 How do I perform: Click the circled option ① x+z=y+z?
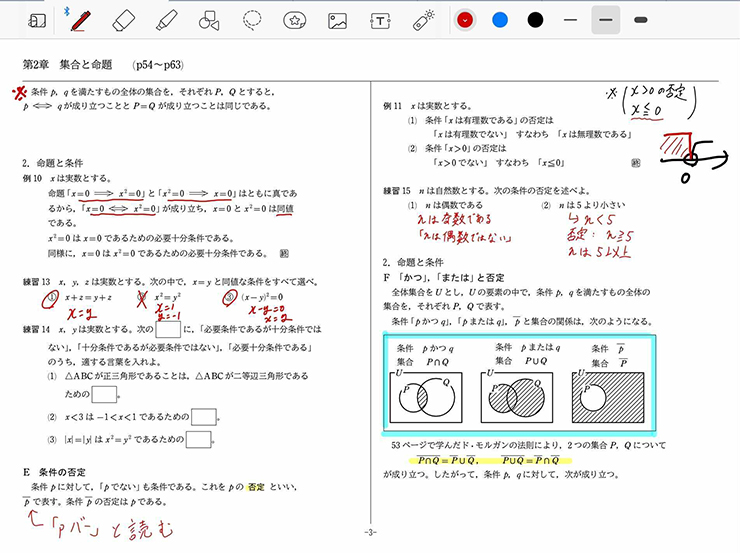point(77,298)
